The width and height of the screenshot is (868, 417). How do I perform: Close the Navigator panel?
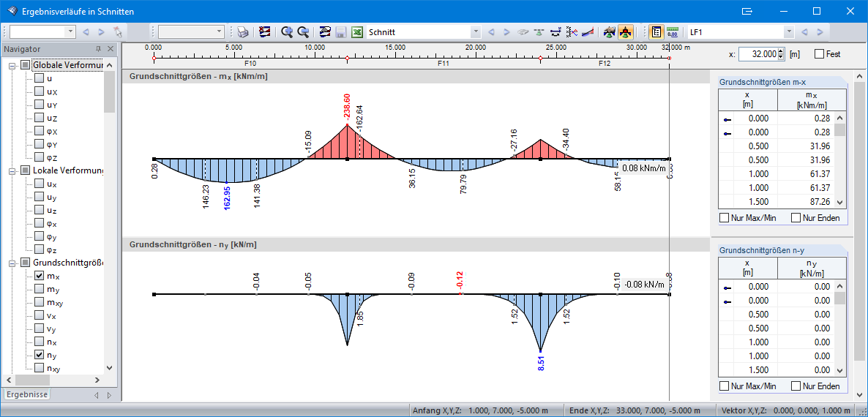[x=111, y=49]
